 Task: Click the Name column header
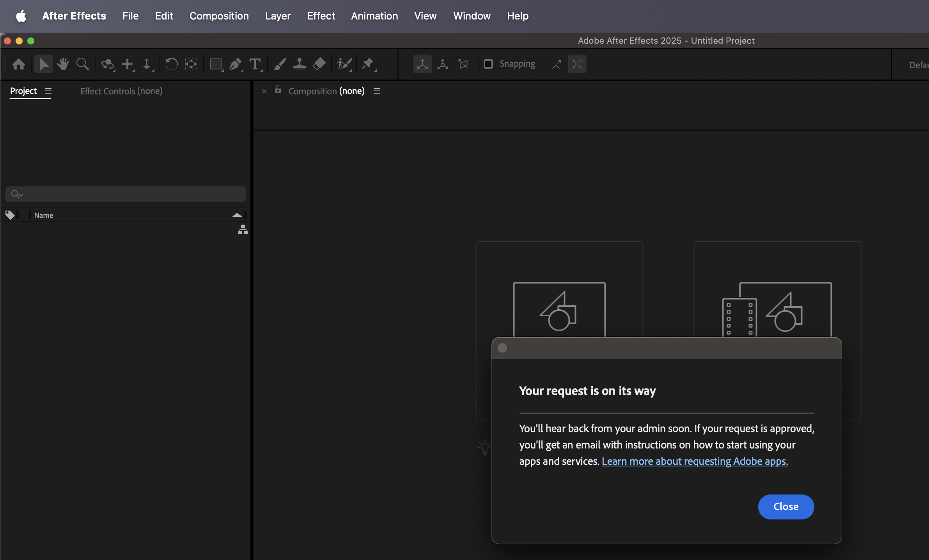tap(44, 215)
